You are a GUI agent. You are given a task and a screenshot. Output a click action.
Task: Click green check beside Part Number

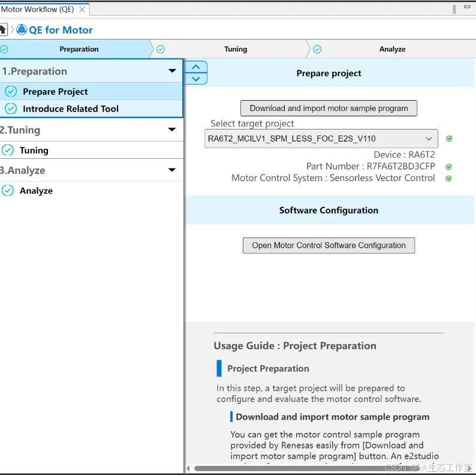point(448,167)
